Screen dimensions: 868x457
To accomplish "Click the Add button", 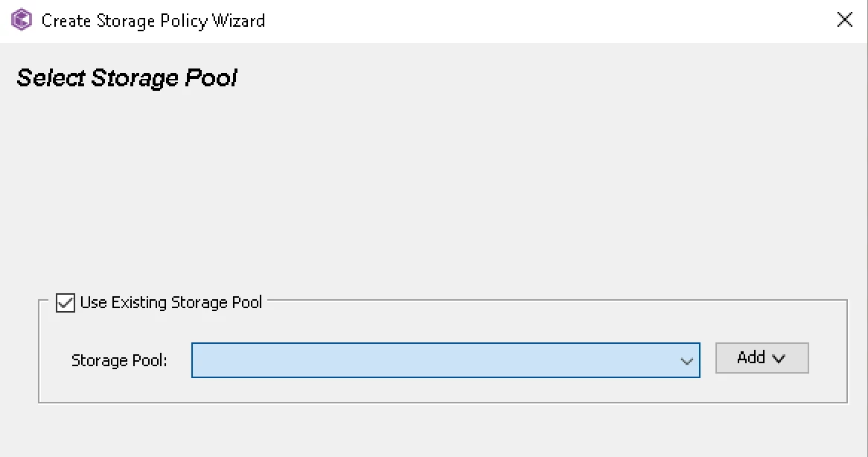I will (762, 358).
